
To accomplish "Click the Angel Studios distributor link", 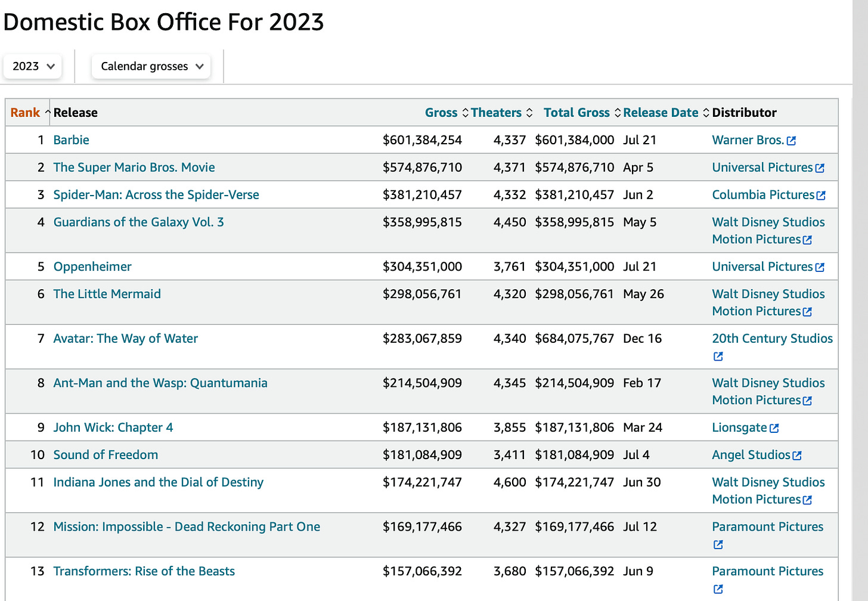I will pos(751,455).
